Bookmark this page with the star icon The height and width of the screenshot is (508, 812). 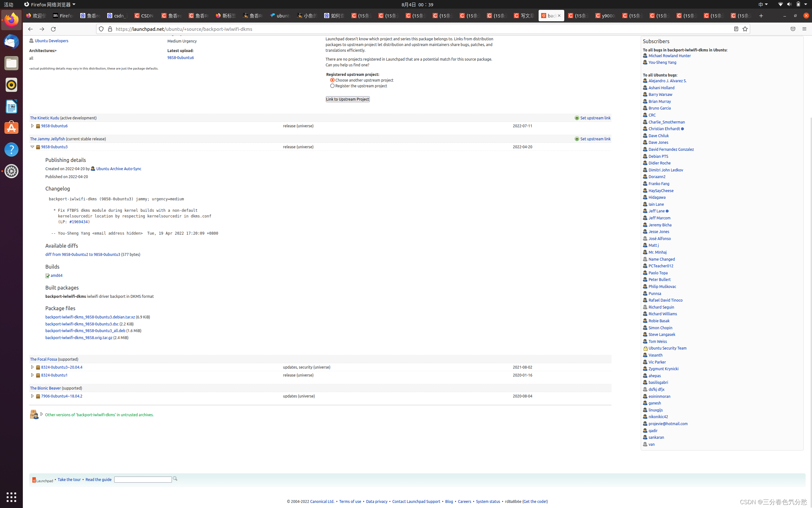click(x=745, y=29)
